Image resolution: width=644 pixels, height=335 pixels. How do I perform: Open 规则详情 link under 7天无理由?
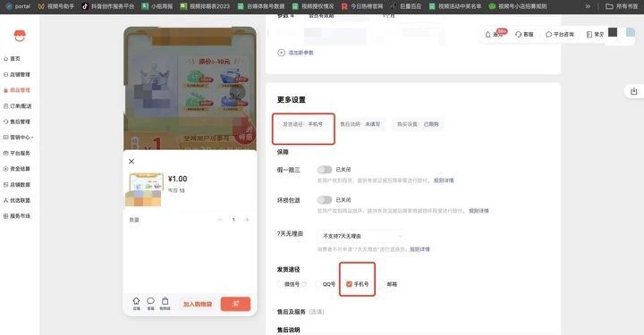(419, 249)
